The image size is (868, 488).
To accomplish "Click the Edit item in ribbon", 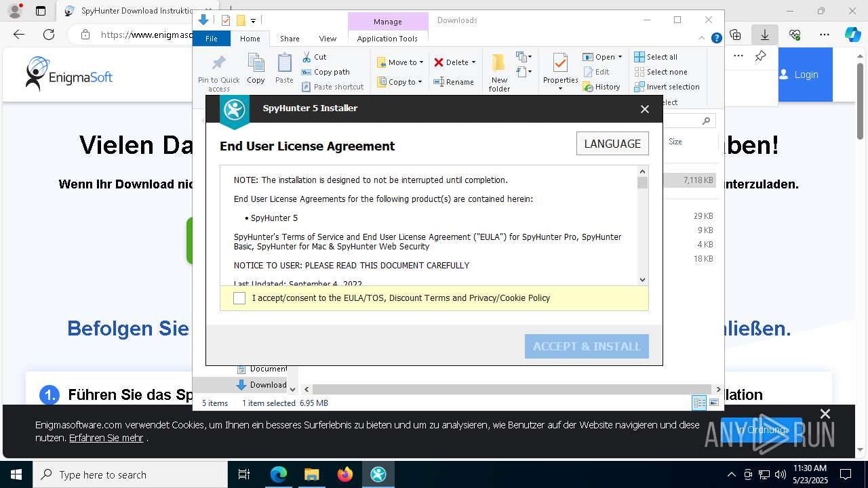I will coord(596,72).
